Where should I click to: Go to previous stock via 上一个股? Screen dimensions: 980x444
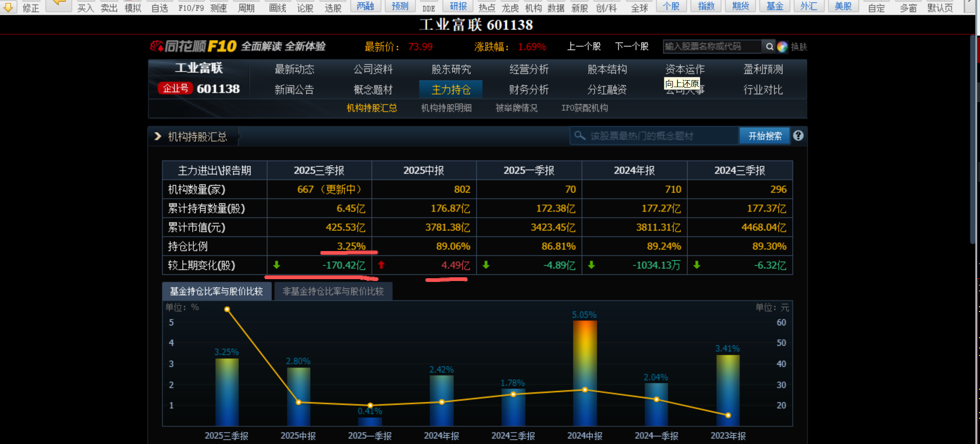point(584,46)
